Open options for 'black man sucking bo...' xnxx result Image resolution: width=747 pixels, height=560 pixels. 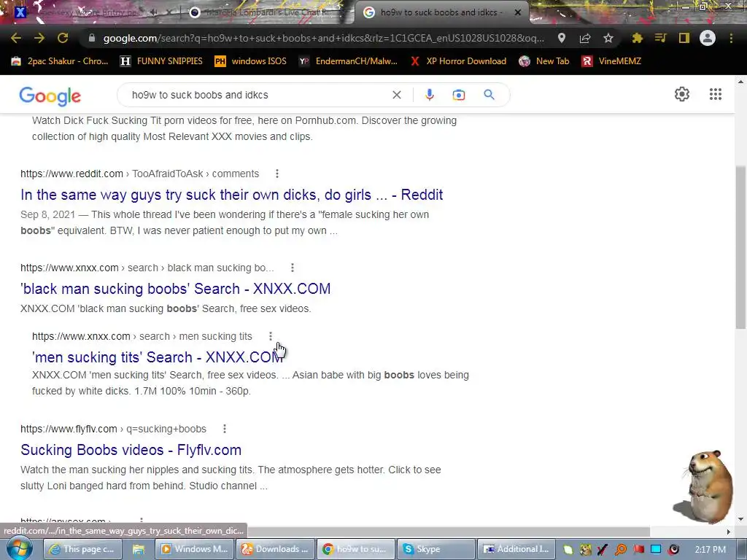(x=293, y=268)
